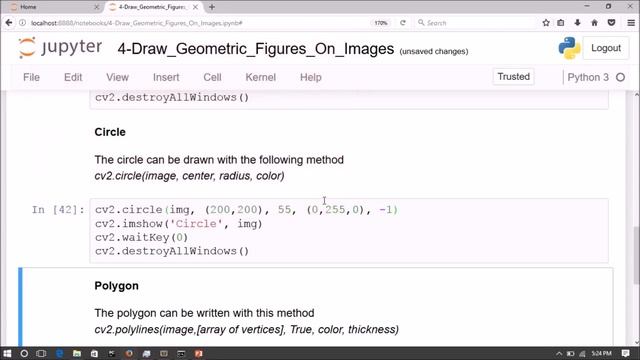Viewport: 640px width, 360px height.
Task: Click the Jupyter logo
Action: point(60,47)
